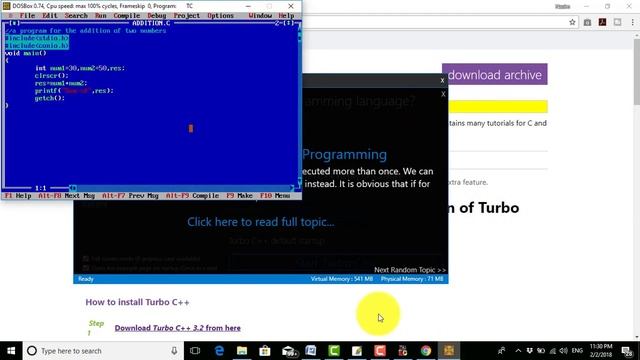Close the topic panel's lower X button
Viewport: 640px width, 360px height.
(443, 94)
